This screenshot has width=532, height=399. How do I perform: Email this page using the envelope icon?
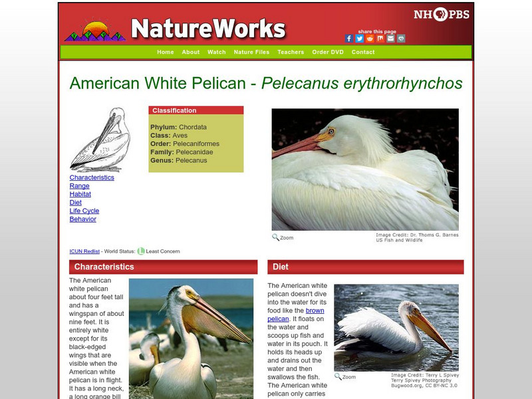391,38
